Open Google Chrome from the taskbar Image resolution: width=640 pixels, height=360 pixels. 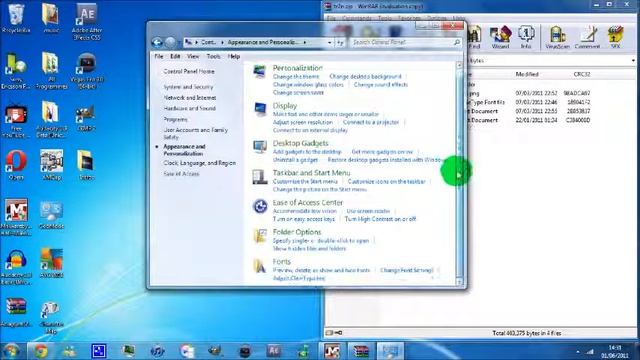click(x=40, y=351)
